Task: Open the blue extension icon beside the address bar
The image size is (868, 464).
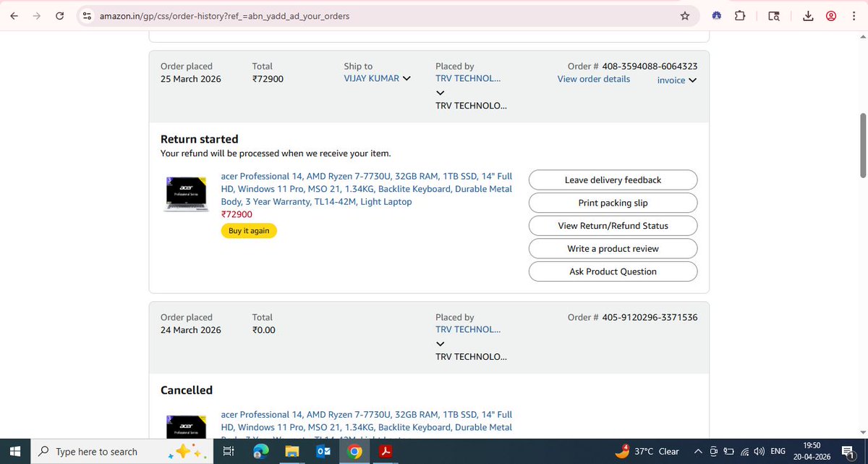Action: (716, 15)
